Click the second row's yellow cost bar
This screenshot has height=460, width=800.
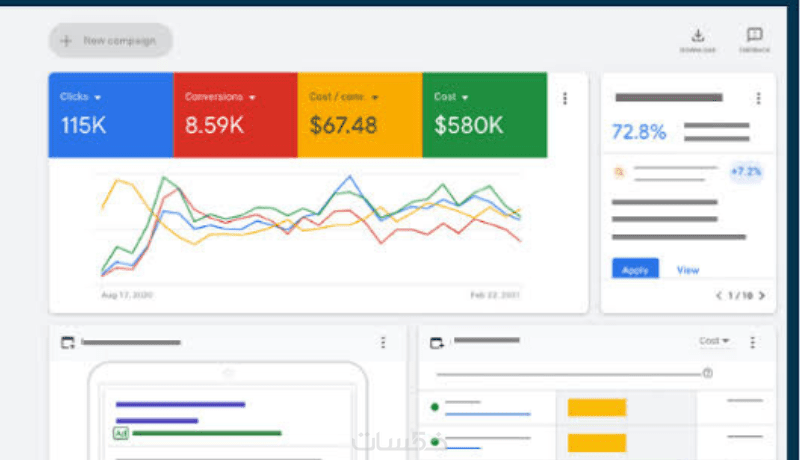[x=597, y=443]
